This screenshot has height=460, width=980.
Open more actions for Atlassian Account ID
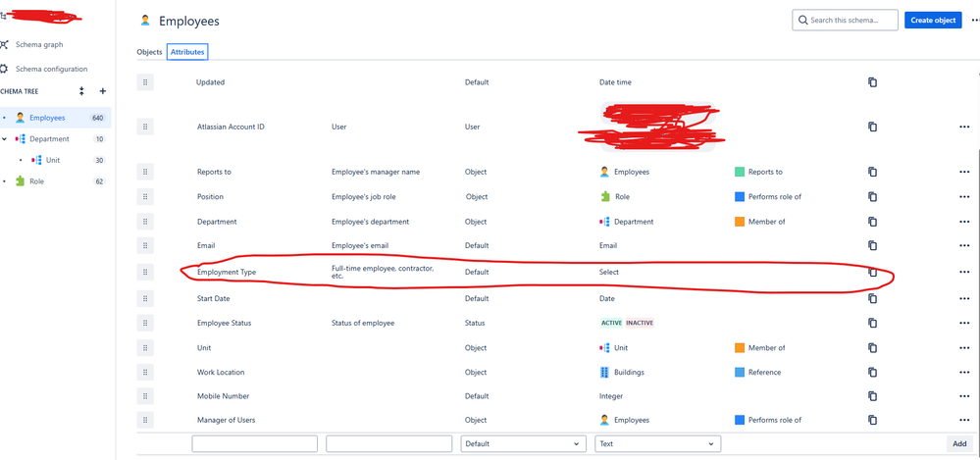pyautogui.click(x=964, y=127)
